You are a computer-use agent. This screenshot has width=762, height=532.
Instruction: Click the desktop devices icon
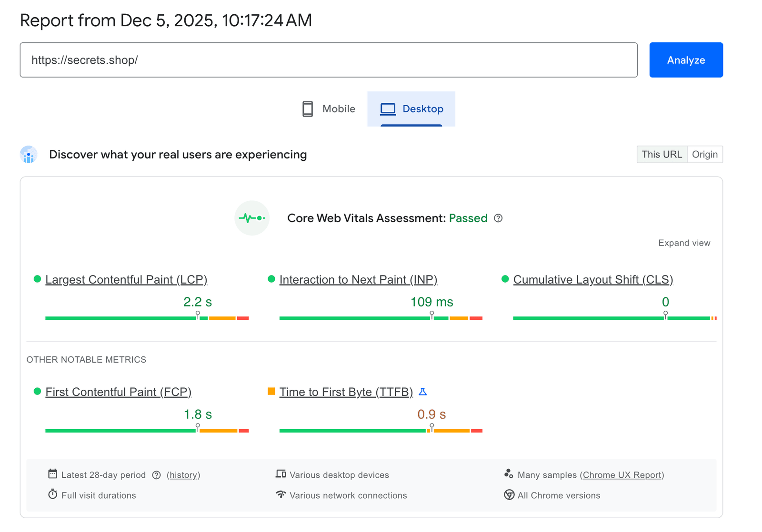(281, 474)
